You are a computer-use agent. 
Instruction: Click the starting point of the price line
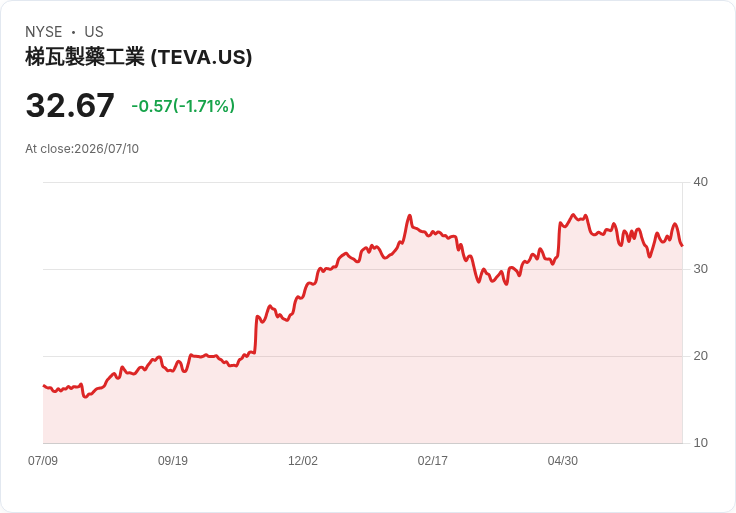43,385
